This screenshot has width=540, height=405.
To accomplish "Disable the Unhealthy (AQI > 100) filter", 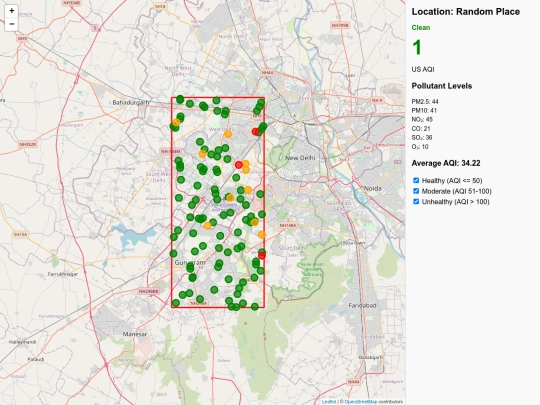I will click(416, 201).
